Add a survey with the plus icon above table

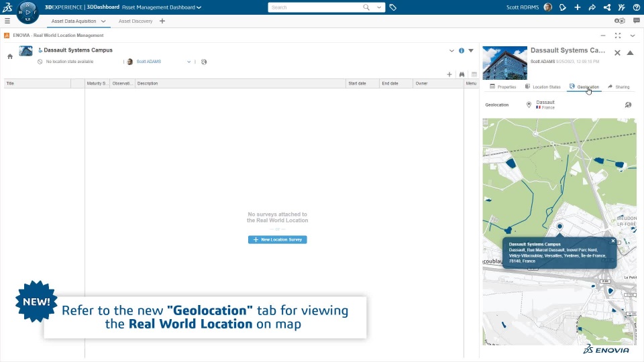[449, 74]
